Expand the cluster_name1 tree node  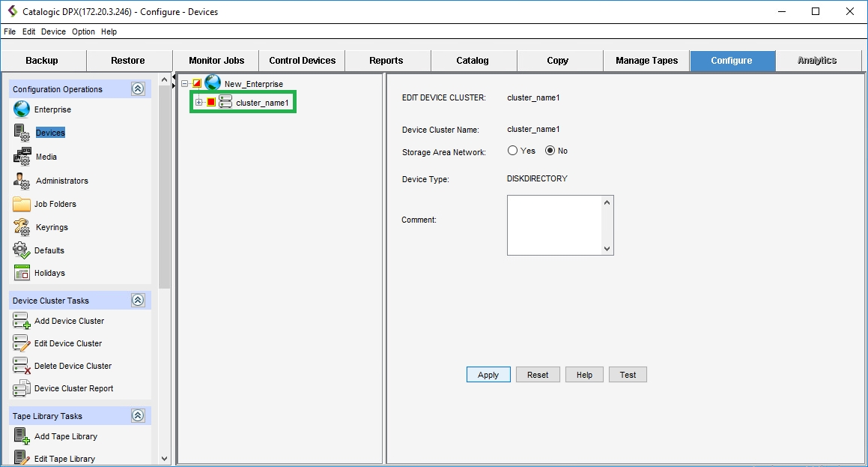click(x=199, y=103)
